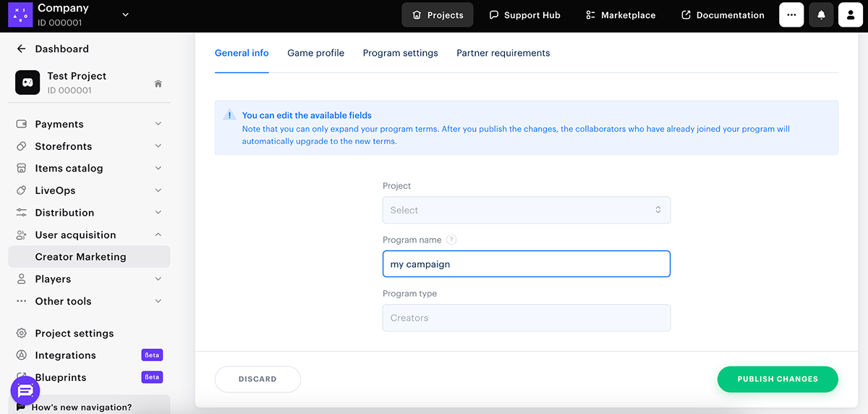Click the home icon beside Test Project
The width and height of the screenshot is (868, 414).
(x=158, y=84)
